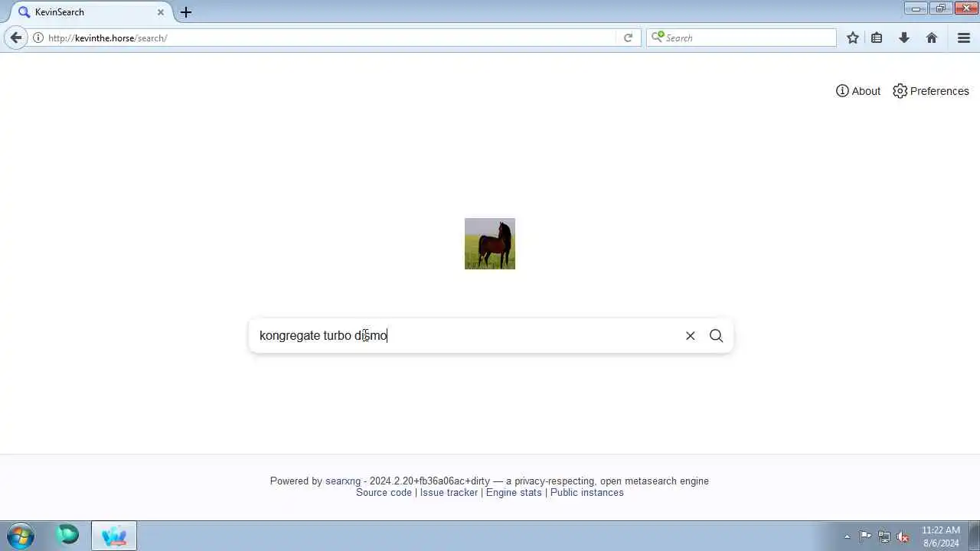Open the Engine stats link

pyautogui.click(x=514, y=493)
